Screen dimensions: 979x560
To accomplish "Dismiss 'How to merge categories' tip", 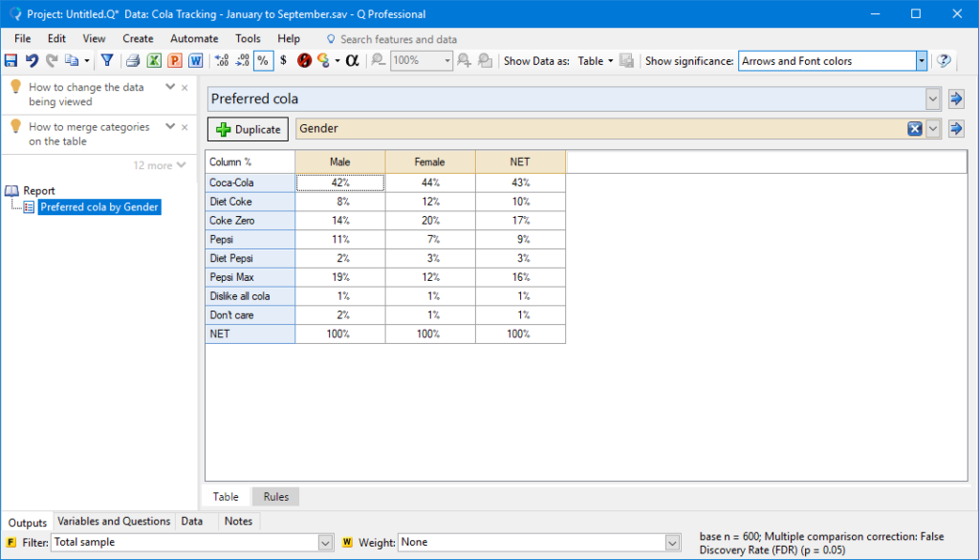I will pyautogui.click(x=185, y=127).
